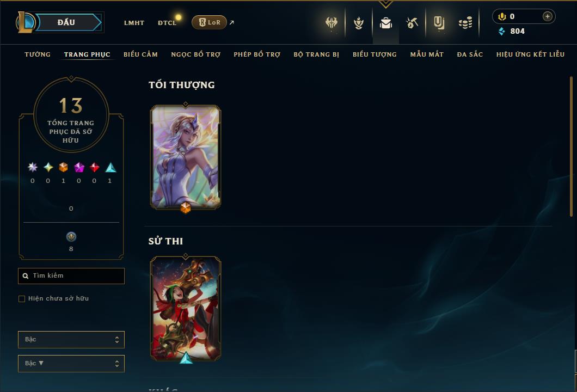Screen dimensions: 577x392
Task: Select the Jinx epic skin thumbnail
Action: pyautogui.click(x=186, y=309)
